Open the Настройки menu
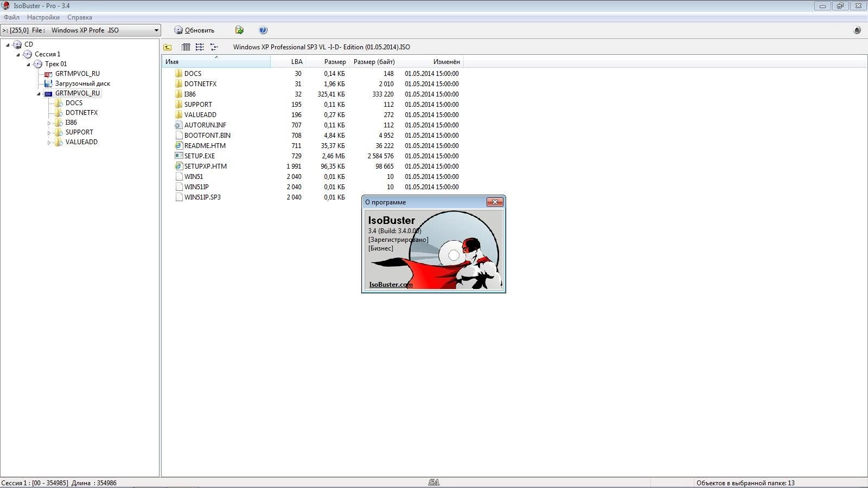Image resolution: width=868 pixels, height=488 pixels. tap(43, 17)
